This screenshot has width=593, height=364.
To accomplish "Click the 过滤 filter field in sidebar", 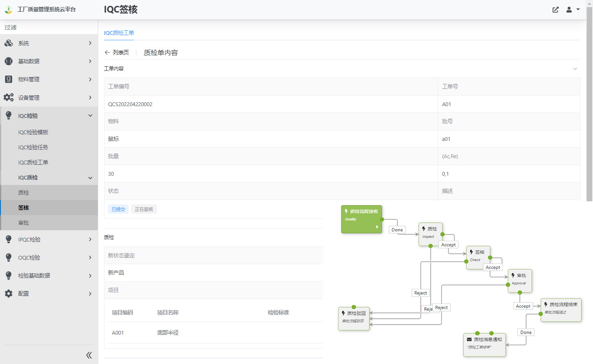I will pyautogui.click(x=49, y=27).
